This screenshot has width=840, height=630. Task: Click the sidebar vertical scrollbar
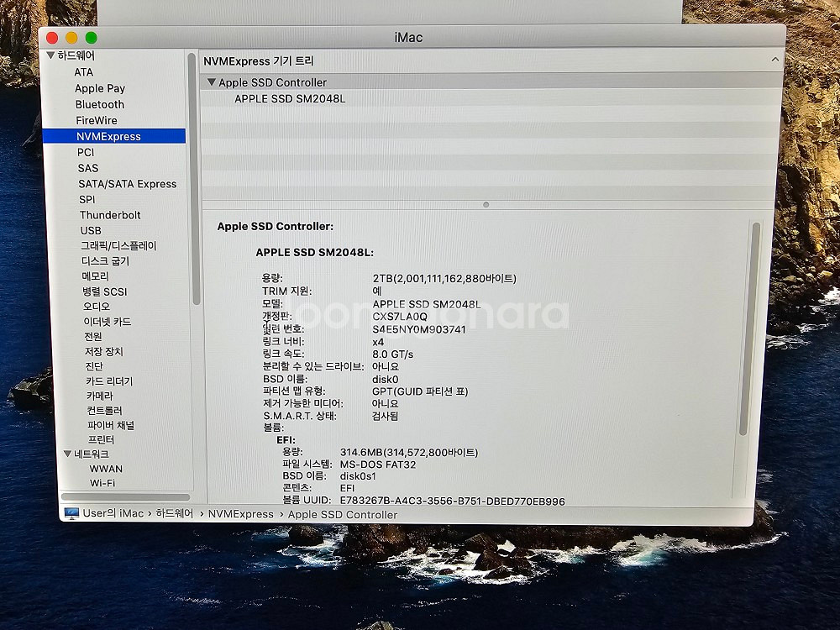point(195,180)
